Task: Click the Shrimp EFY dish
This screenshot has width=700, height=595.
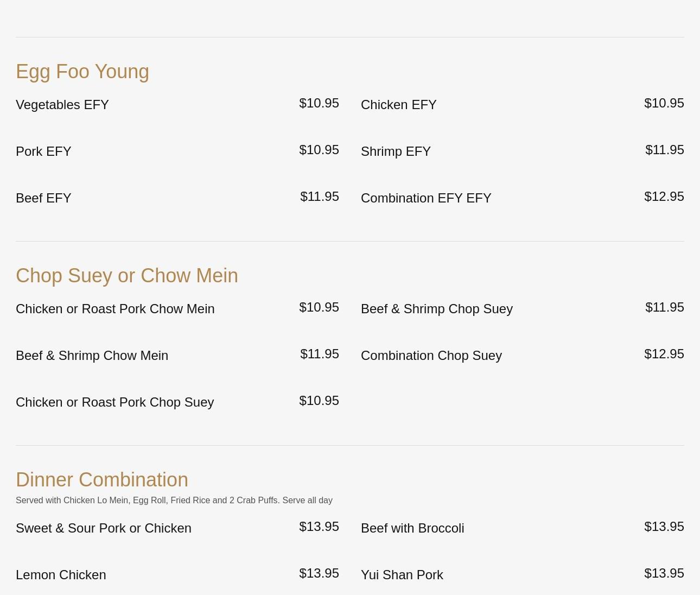Action: coord(396,151)
